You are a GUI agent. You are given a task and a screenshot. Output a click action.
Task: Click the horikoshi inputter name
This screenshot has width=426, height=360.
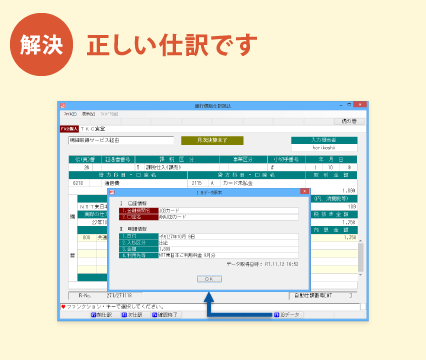coord(324,148)
